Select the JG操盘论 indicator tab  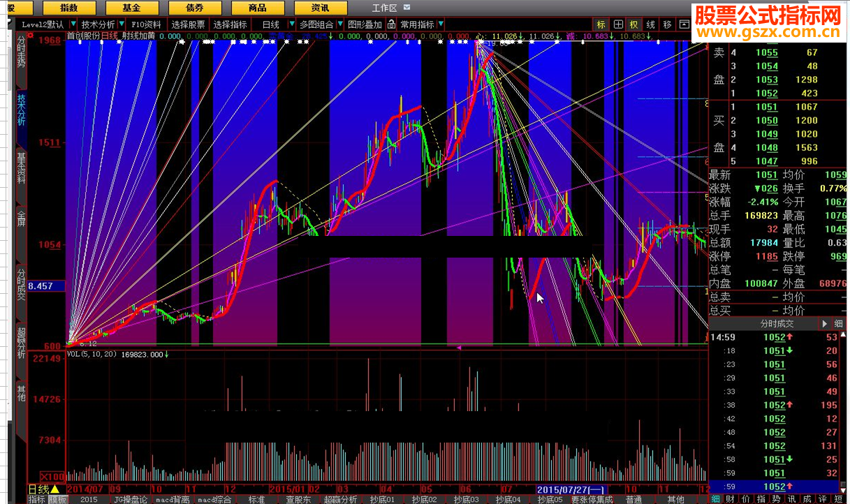pos(131,499)
